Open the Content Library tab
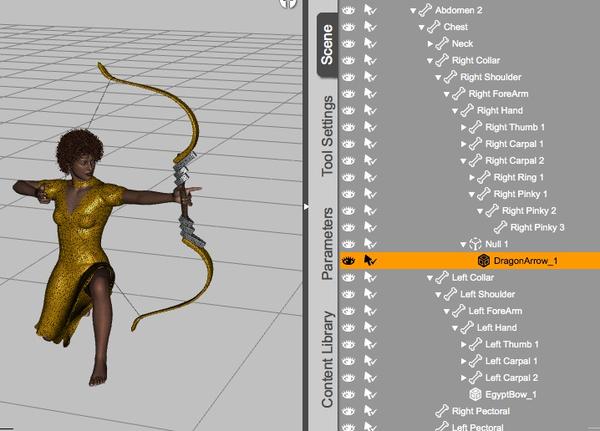The image size is (600, 431). [328, 359]
